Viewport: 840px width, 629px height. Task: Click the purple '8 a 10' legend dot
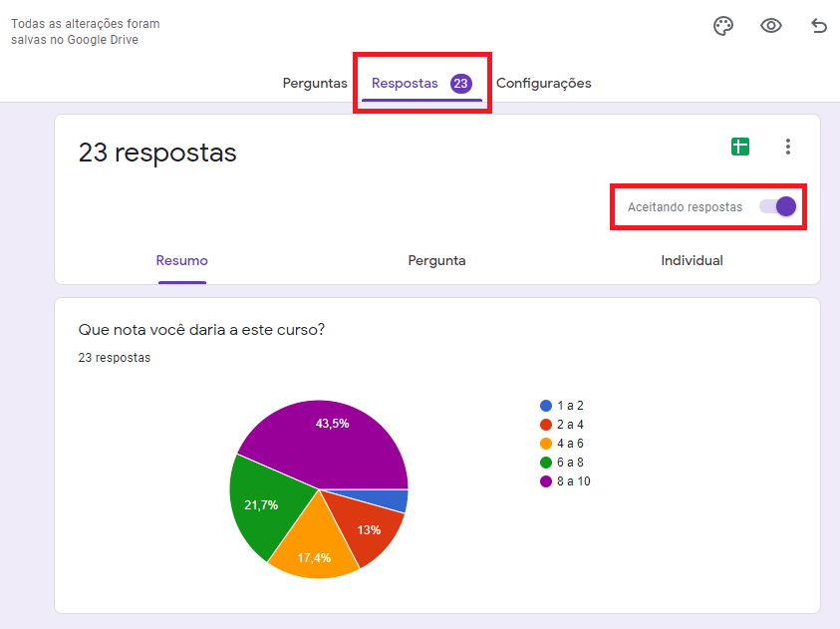(x=546, y=481)
